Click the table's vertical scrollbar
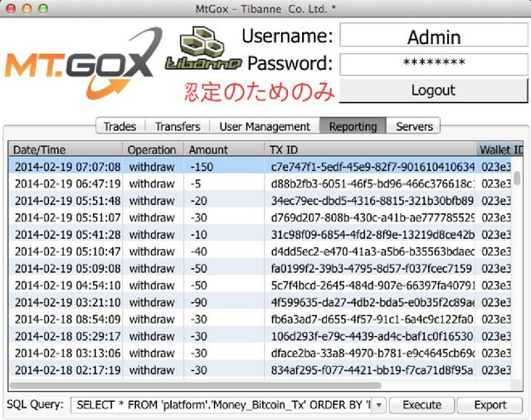Image resolution: width=531 pixels, height=420 pixels. click(x=518, y=178)
